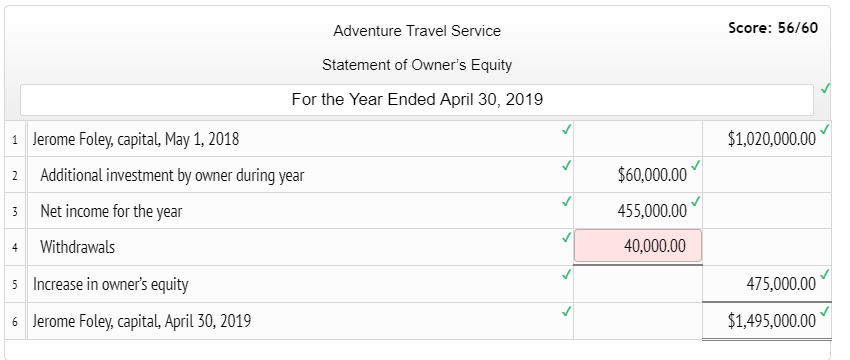Click checkmark on Withdrawals label row

pyautogui.click(x=566, y=237)
